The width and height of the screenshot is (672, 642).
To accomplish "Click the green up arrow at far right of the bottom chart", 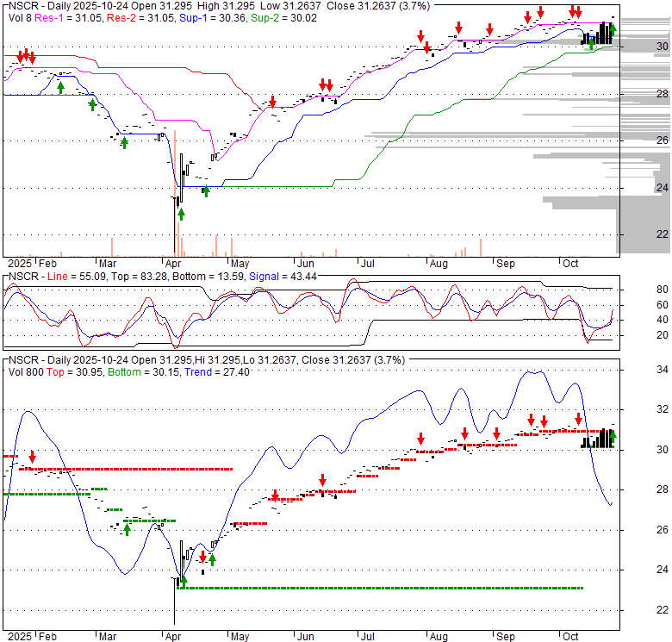I will pyautogui.click(x=613, y=439).
